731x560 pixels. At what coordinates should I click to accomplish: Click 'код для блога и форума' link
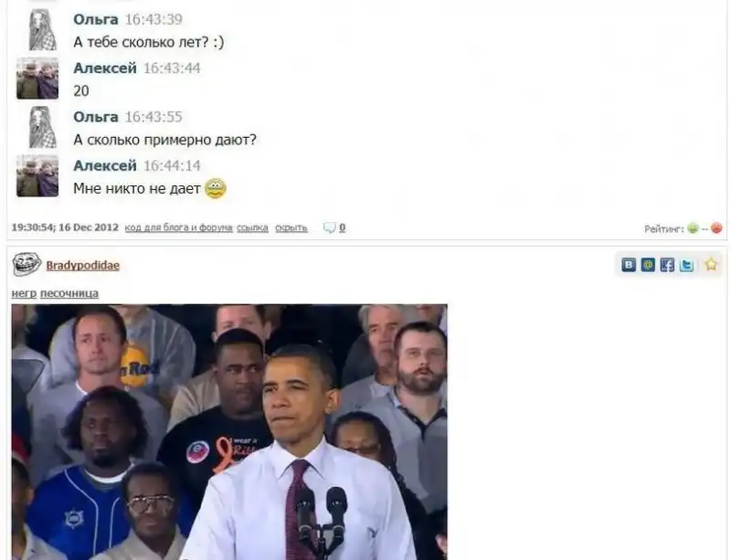pos(178,227)
